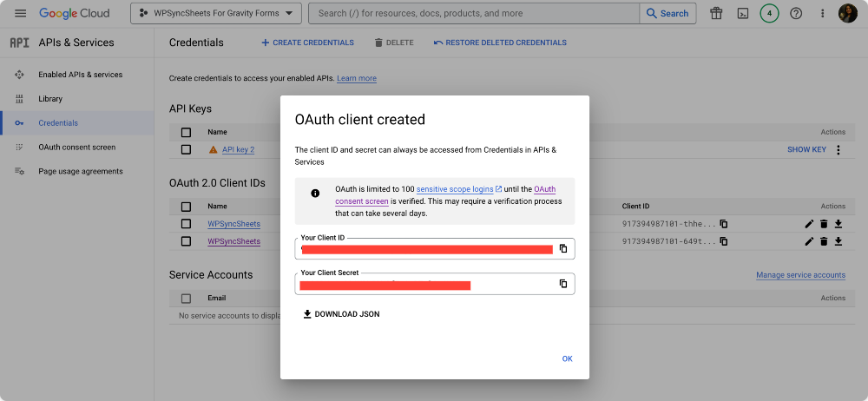Open the WPSyncSheets For Gravity Forms project selector
The height and width of the screenshot is (401, 868).
[x=216, y=13]
